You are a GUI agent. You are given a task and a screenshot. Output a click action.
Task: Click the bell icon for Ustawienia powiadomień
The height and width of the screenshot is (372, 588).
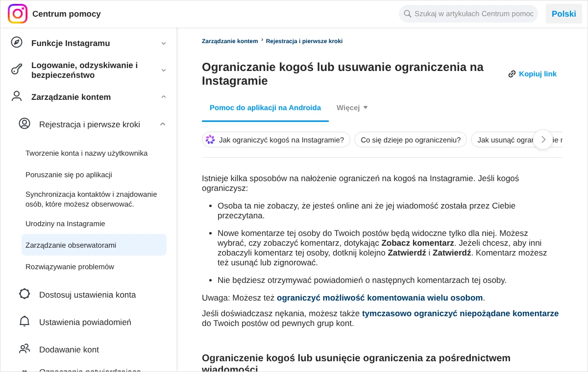coord(24,321)
